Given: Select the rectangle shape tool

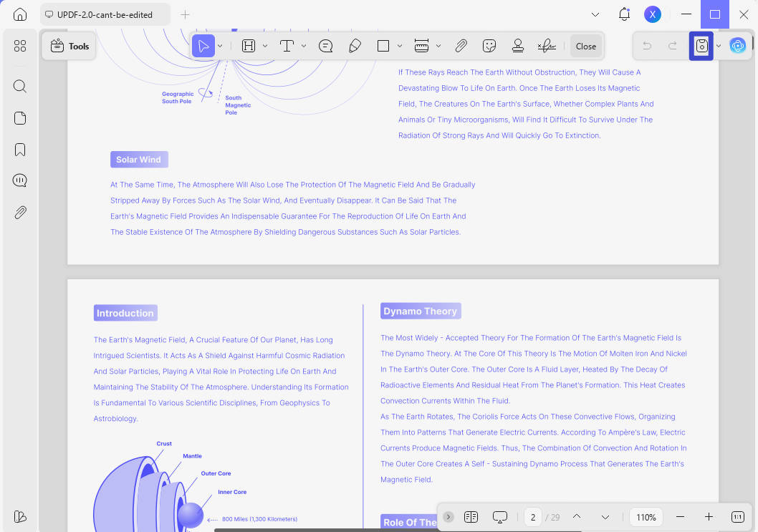Looking at the screenshot, I should [x=383, y=47].
